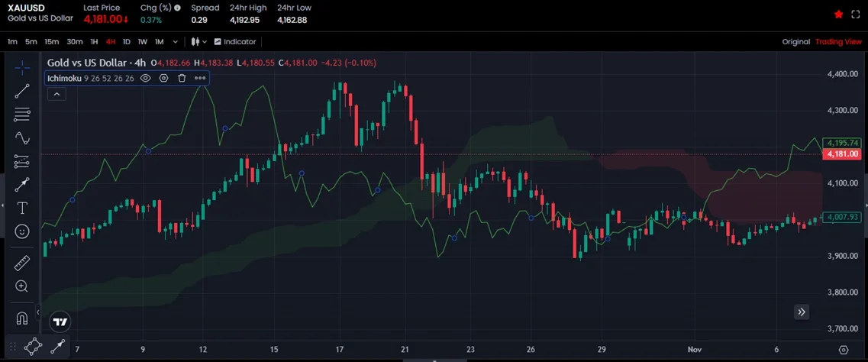Viewport: 868px width, 362px height.
Task: Toggle Ichimoku indicator visibility eye icon
Action: [x=145, y=78]
